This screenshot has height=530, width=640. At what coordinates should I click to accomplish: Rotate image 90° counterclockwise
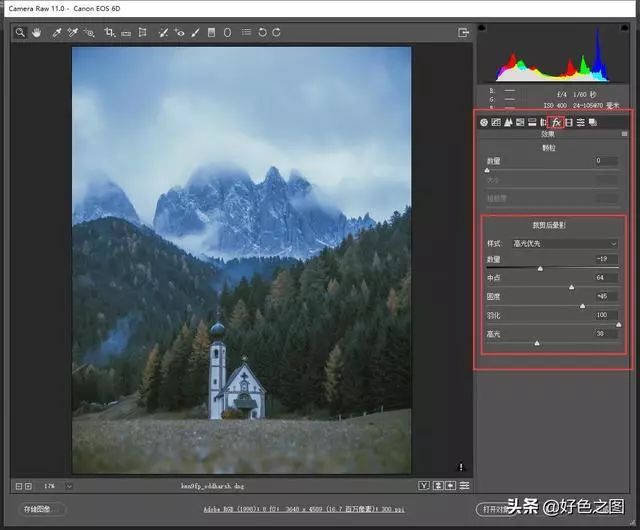click(x=262, y=32)
